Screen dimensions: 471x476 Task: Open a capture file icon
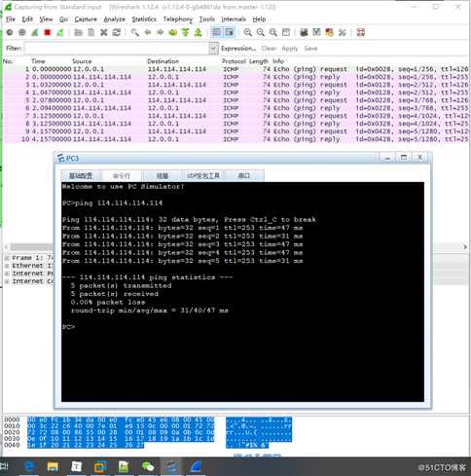tap(78, 32)
